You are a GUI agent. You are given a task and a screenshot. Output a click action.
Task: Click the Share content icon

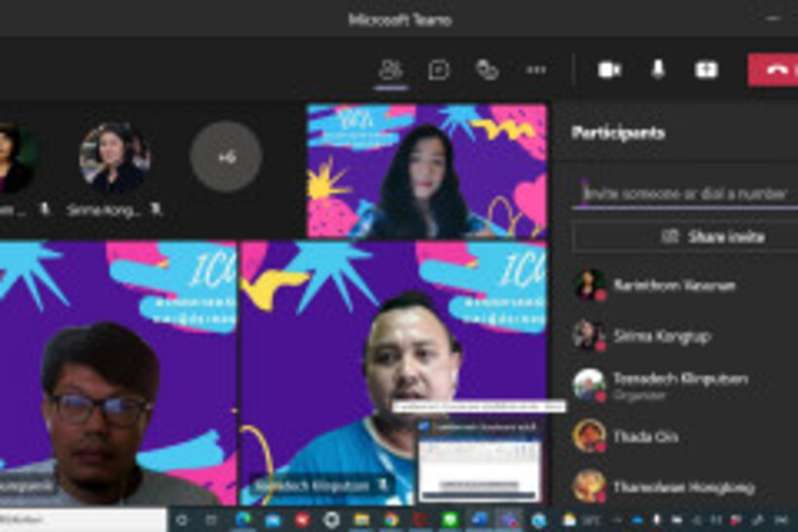pos(706,70)
